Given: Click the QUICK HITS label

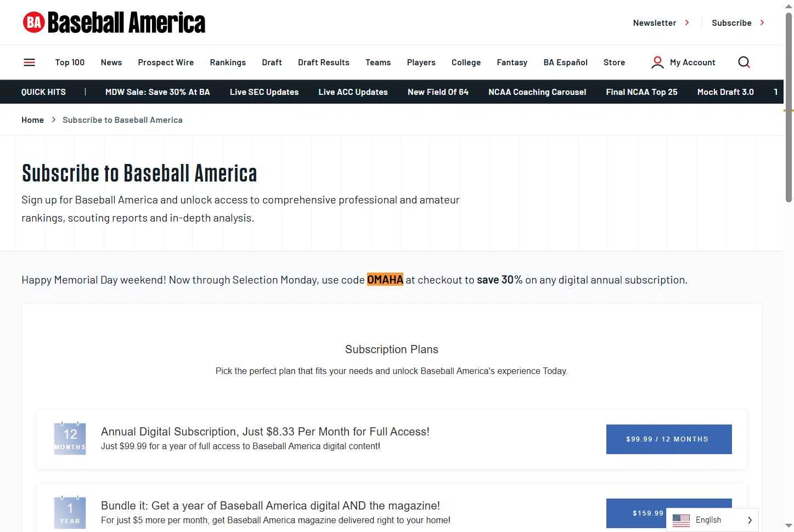Looking at the screenshot, I should click(x=43, y=92).
